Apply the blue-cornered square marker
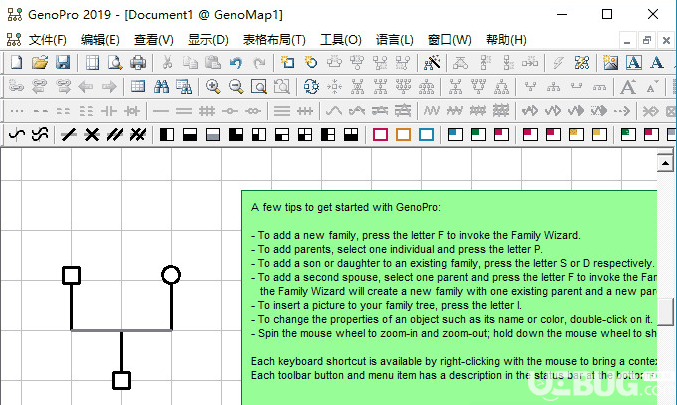677x405 pixels. point(455,135)
